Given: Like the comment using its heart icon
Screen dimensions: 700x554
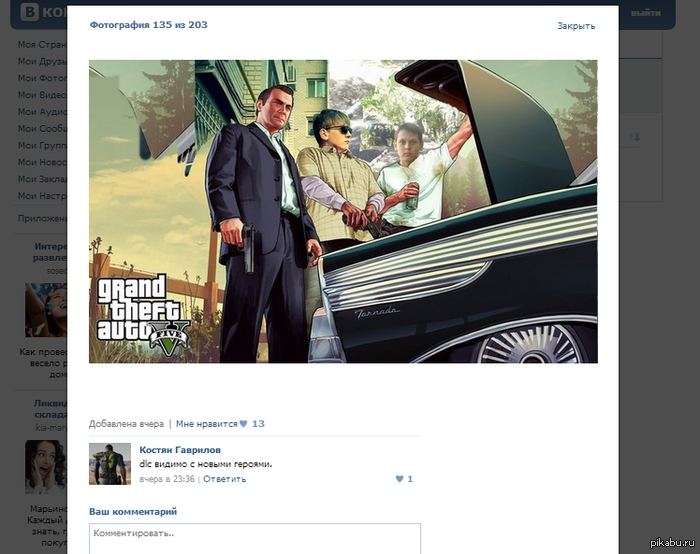Looking at the screenshot, I should click(x=400, y=479).
